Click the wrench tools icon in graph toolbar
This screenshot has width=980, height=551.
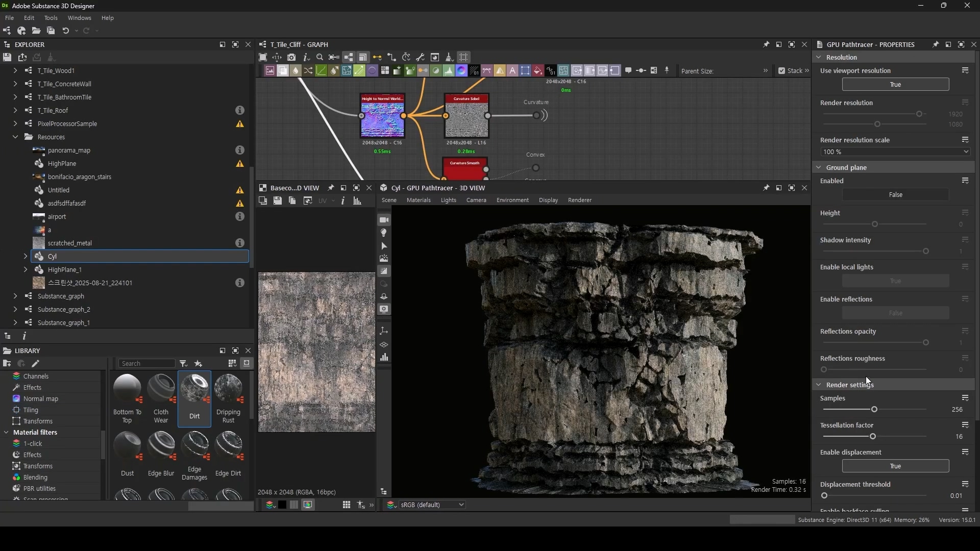pos(421,57)
